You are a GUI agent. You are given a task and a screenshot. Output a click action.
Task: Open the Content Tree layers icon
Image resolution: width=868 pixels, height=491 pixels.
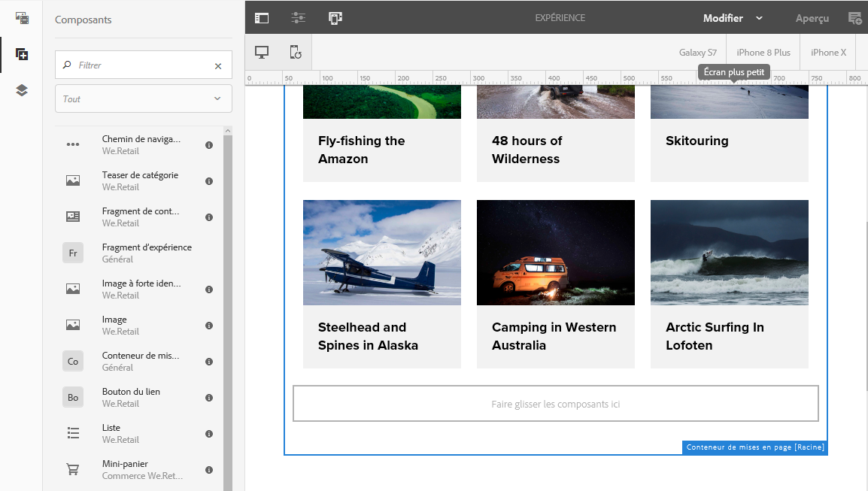(x=22, y=90)
